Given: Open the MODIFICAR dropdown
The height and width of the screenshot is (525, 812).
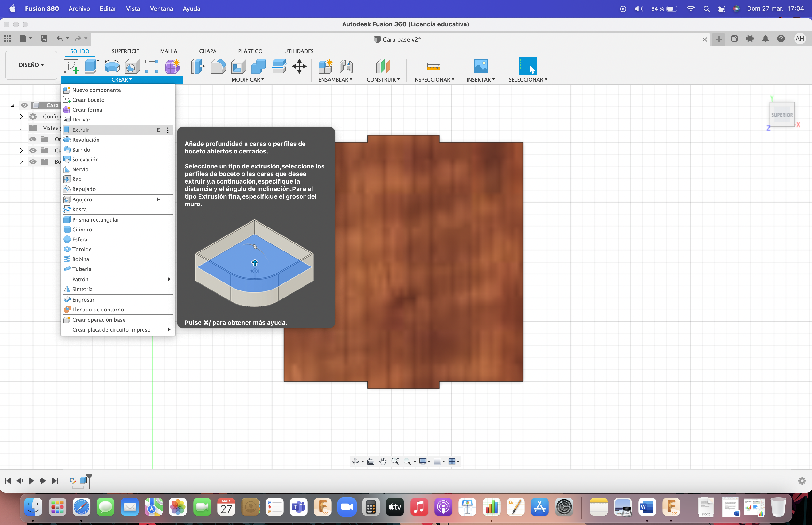Looking at the screenshot, I should (248, 79).
